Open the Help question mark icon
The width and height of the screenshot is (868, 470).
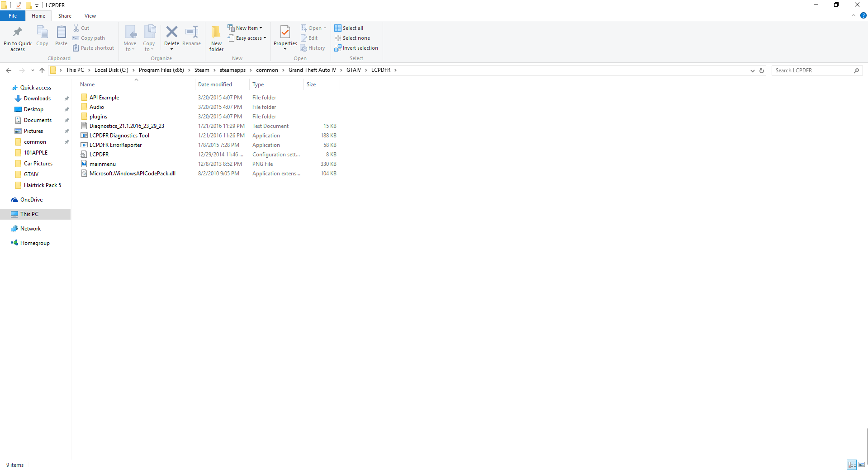pos(863,15)
